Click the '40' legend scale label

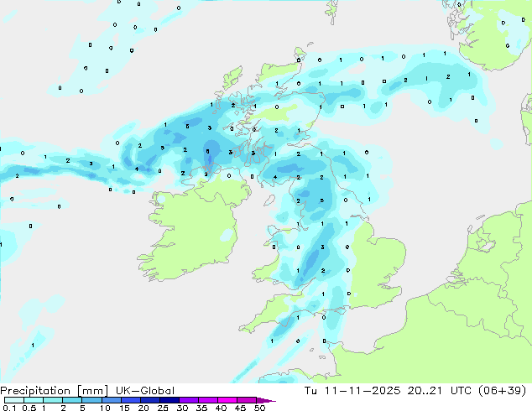(221, 408)
